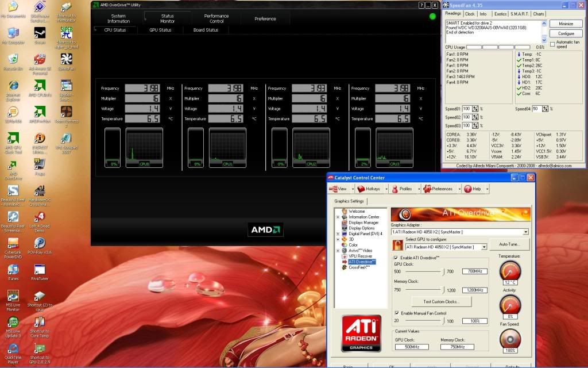Open the Charts tab in SpeedFan
This screenshot has width=588, height=368.
pos(539,14)
